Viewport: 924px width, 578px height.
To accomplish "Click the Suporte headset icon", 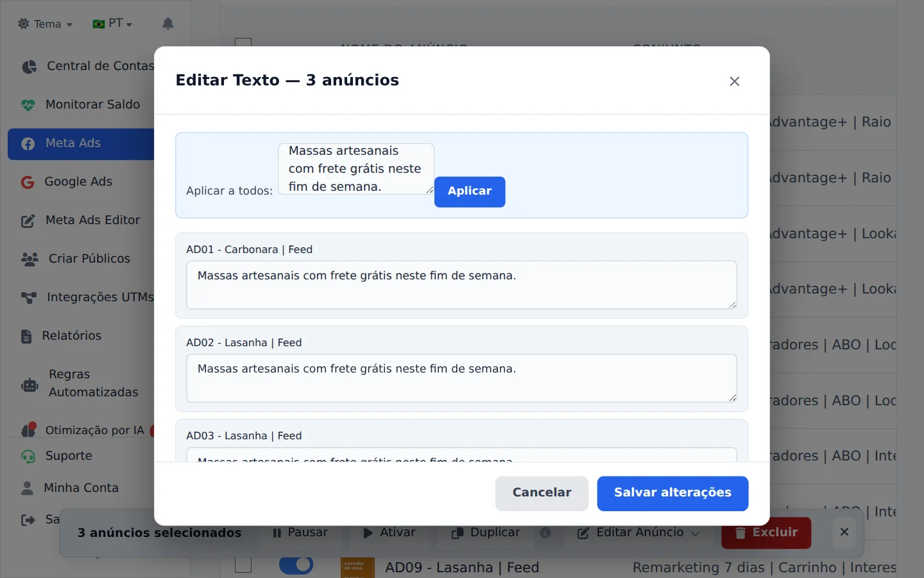I will 28,457.
